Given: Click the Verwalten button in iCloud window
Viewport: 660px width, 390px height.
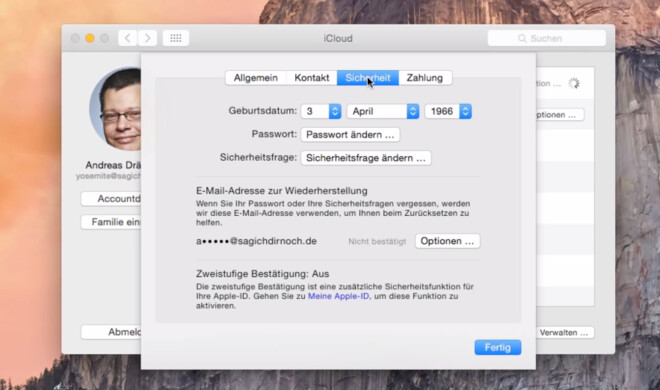Looking at the screenshot, I should (565, 333).
